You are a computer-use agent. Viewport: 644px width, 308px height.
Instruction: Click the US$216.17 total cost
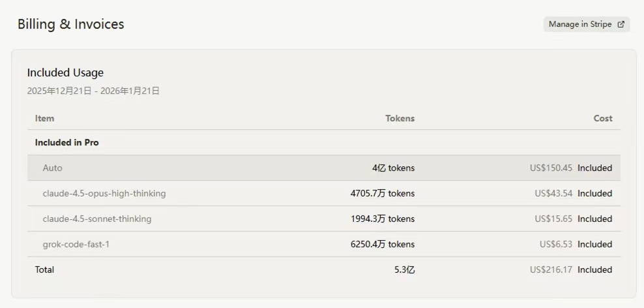(x=551, y=269)
